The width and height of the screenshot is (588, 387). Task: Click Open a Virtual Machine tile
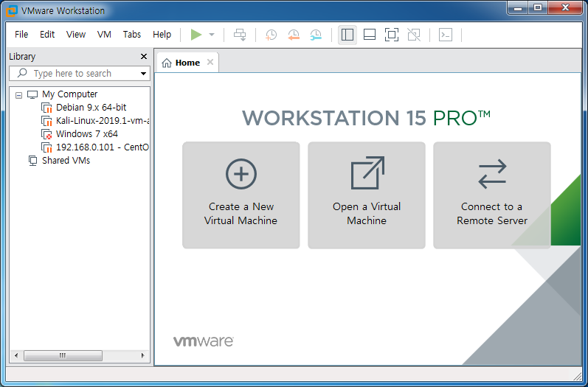367,195
